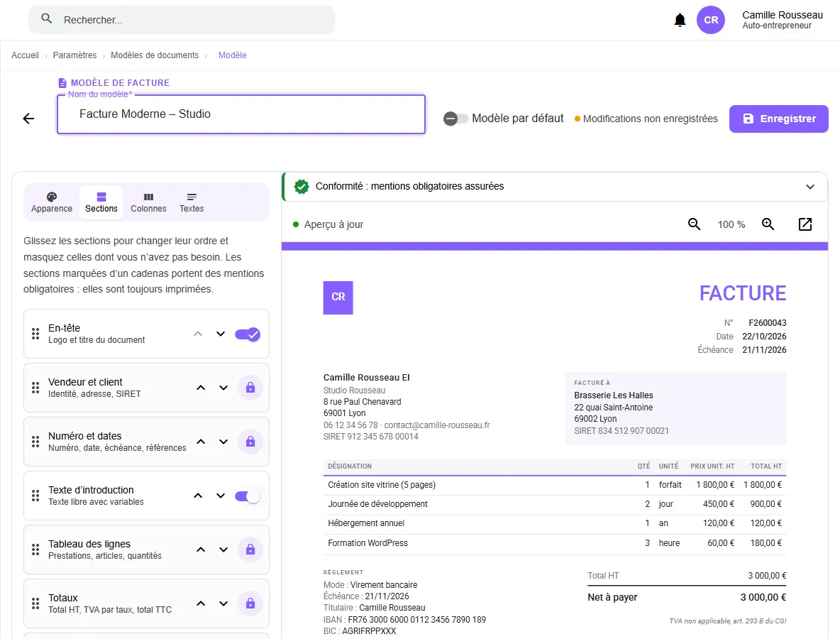This screenshot has height=639, width=840.
Task: Click the drag handle of En-tête
Action: coord(35,334)
